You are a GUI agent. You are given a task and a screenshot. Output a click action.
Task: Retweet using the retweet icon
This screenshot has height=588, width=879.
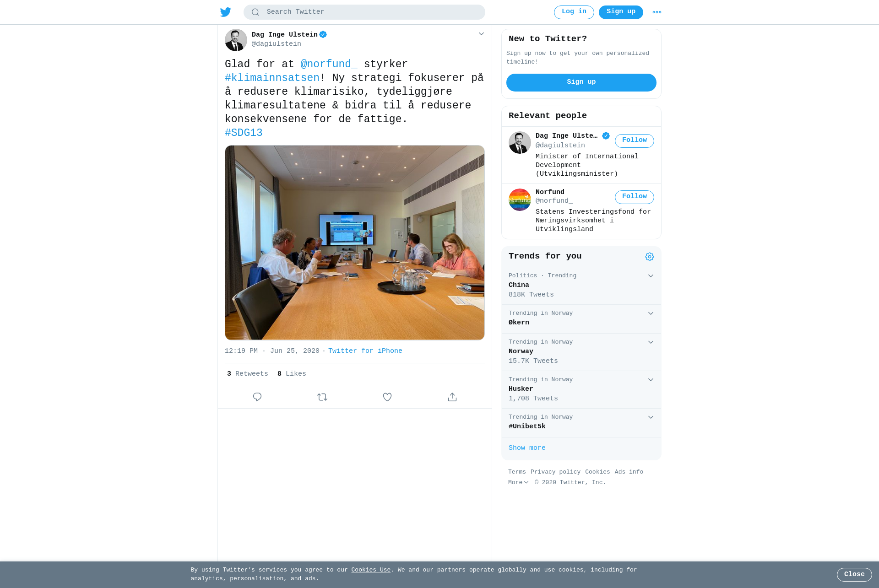click(x=322, y=397)
